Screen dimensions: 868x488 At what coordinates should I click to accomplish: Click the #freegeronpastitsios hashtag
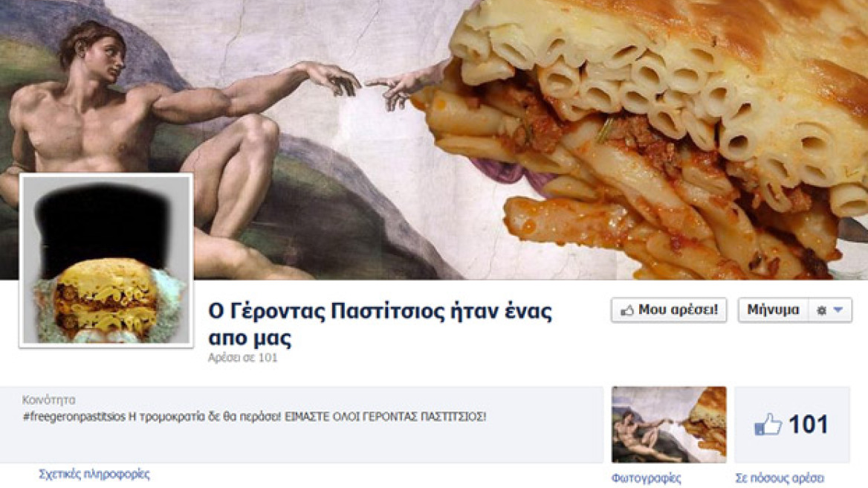tap(74, 417)
